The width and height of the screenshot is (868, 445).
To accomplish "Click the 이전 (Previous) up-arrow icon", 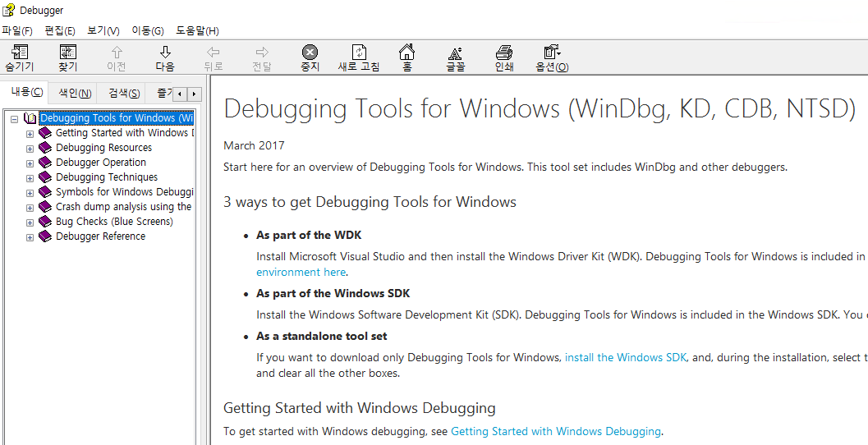I will (x=117, y=53).
